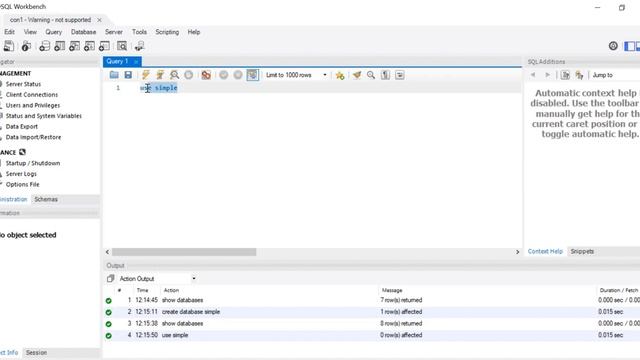Toggle word wrap icon in editor toolbar
The image size is (640, 360).
400,75
